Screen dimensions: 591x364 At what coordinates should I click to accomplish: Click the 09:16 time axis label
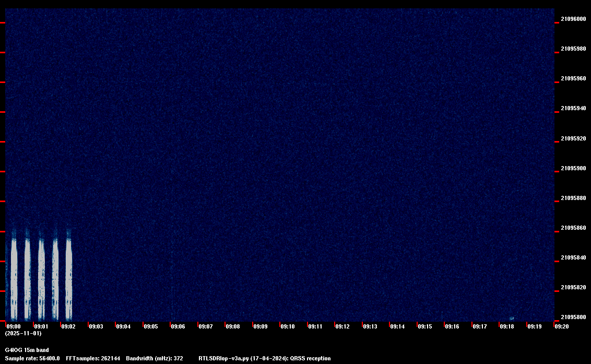[452, 326]
